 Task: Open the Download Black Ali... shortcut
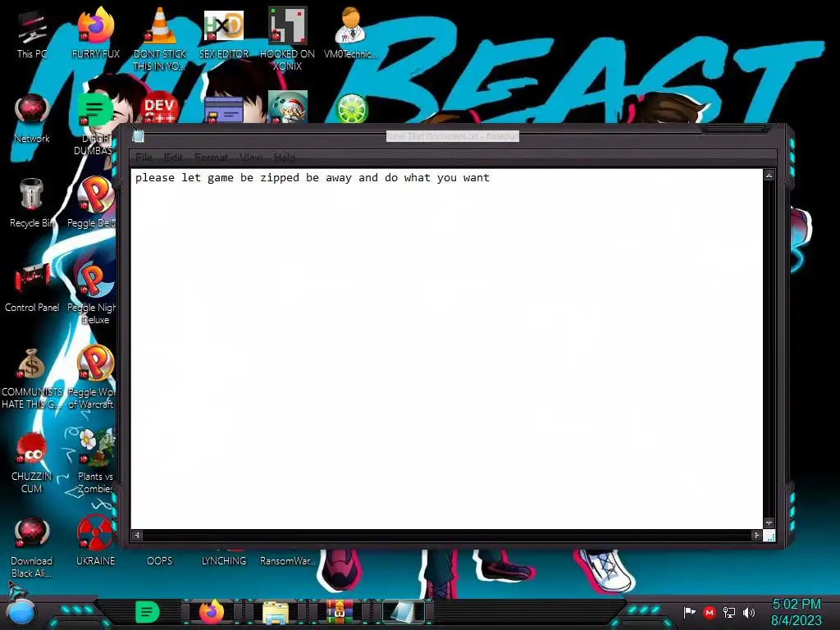[x=32, y=546]
